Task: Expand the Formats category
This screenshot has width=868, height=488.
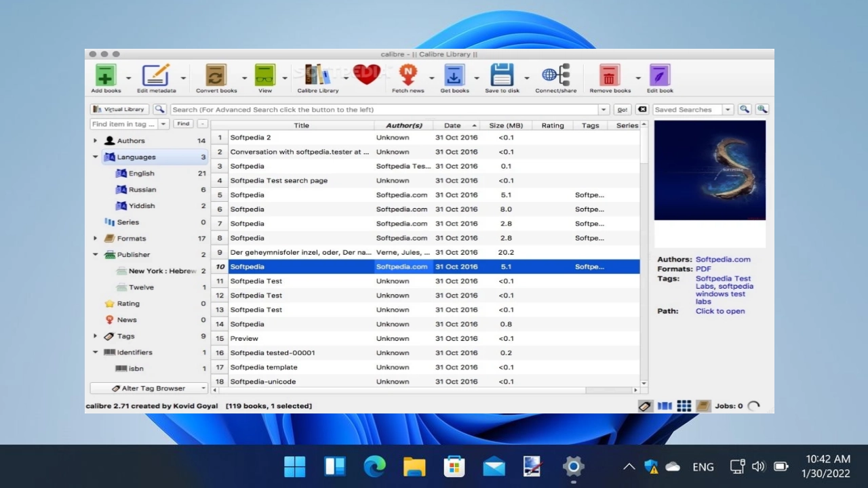Action: (96, 239)
